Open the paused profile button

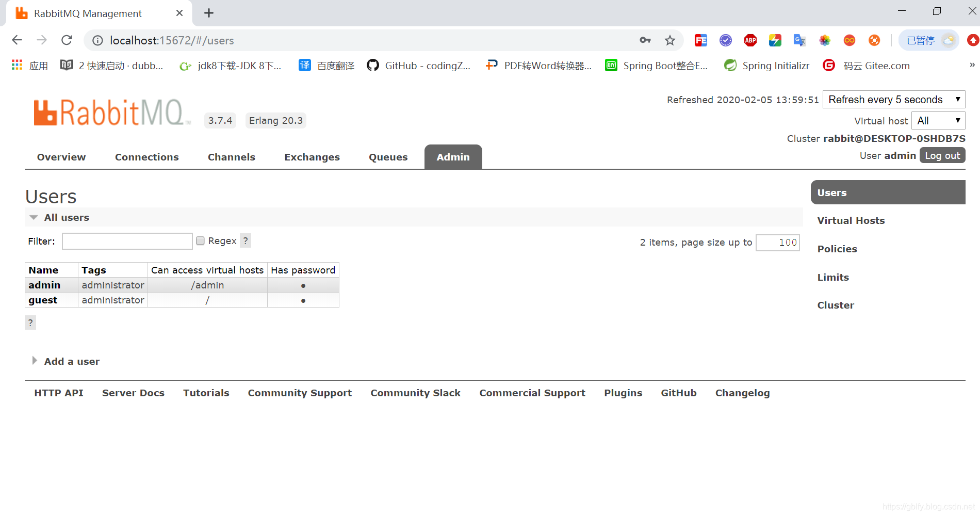tap(929, 40)
